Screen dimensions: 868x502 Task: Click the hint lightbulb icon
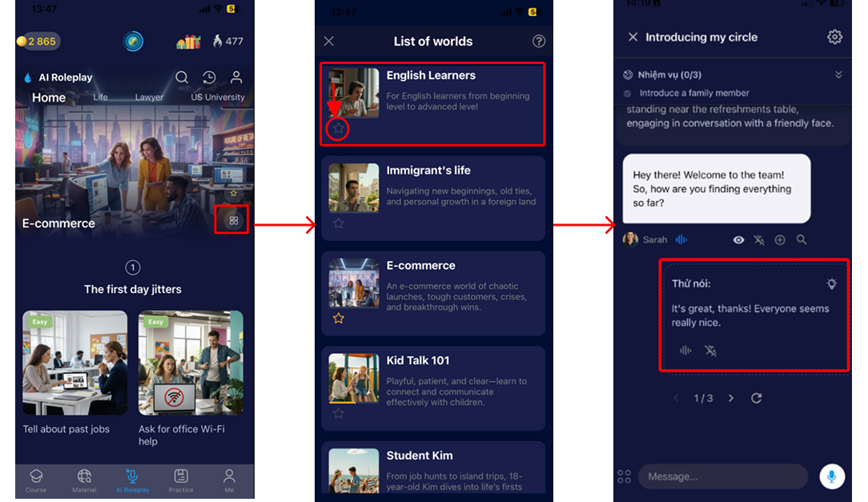tap(832, 283)
